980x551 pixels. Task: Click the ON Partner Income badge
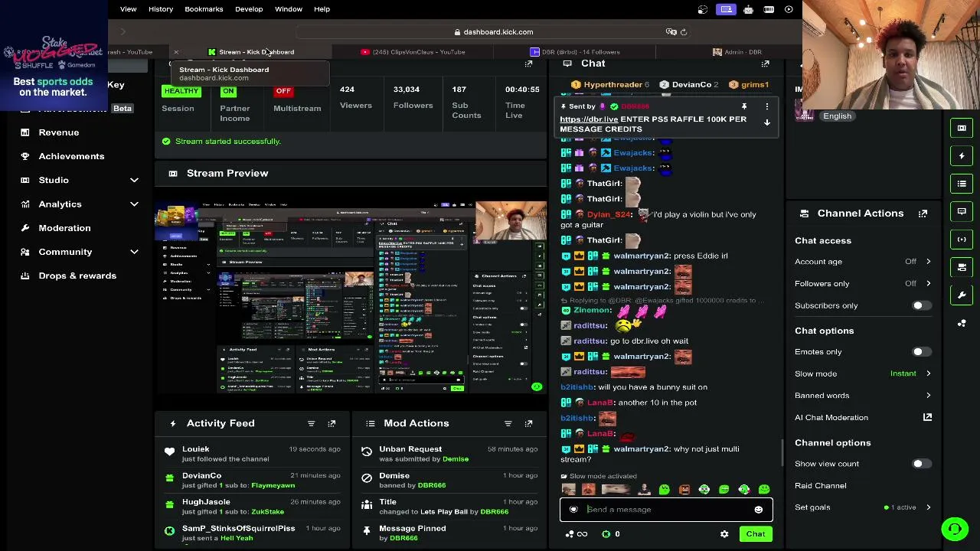click(x=228, y=91)
